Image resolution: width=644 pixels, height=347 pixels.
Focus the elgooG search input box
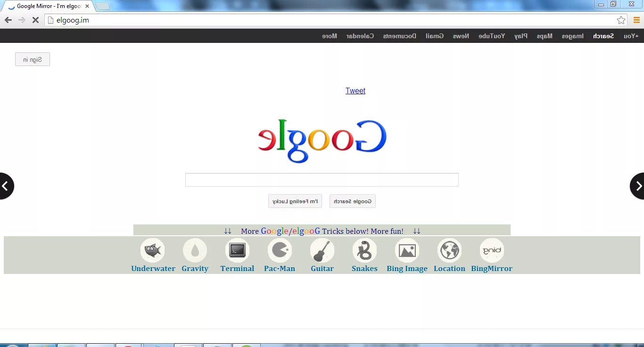pyautogui.click(x=322, y=180)
